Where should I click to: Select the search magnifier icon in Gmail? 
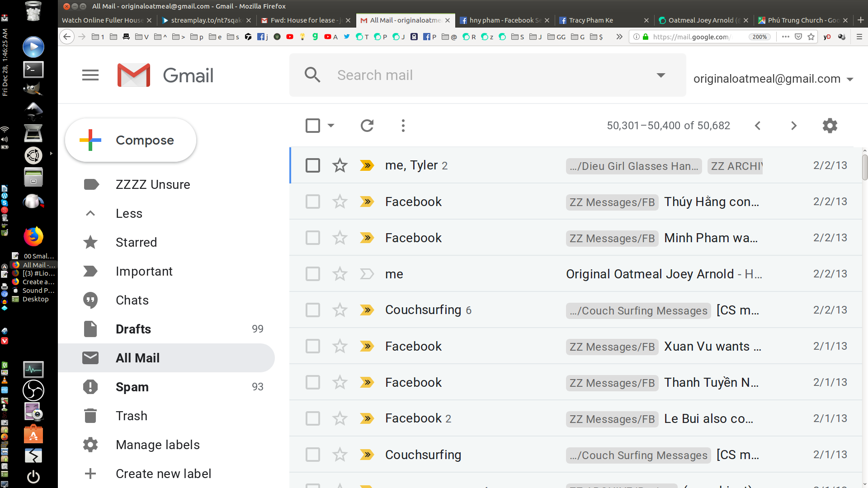pos(312,75)
